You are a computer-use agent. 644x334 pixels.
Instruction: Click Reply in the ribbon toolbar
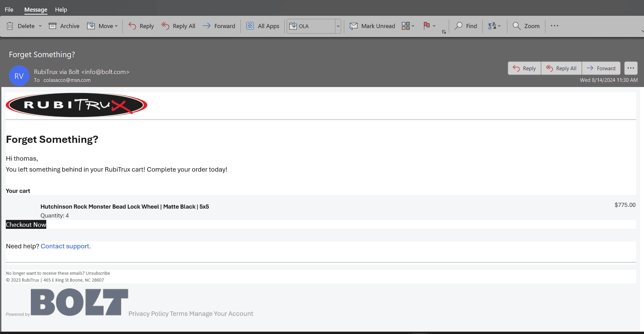click(x=141, y=26)
